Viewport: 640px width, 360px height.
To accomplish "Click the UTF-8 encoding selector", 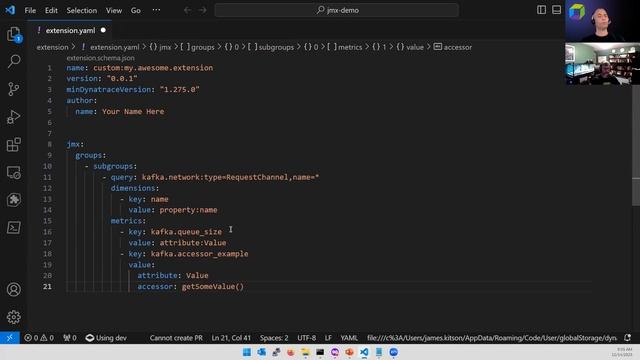I will coord(307,338).
